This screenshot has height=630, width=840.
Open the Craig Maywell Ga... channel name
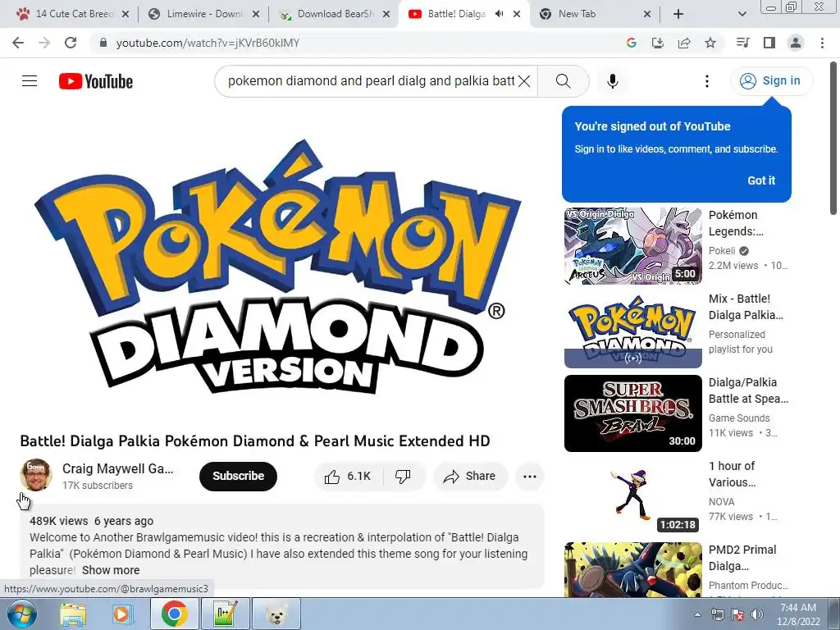click(118, 468)
